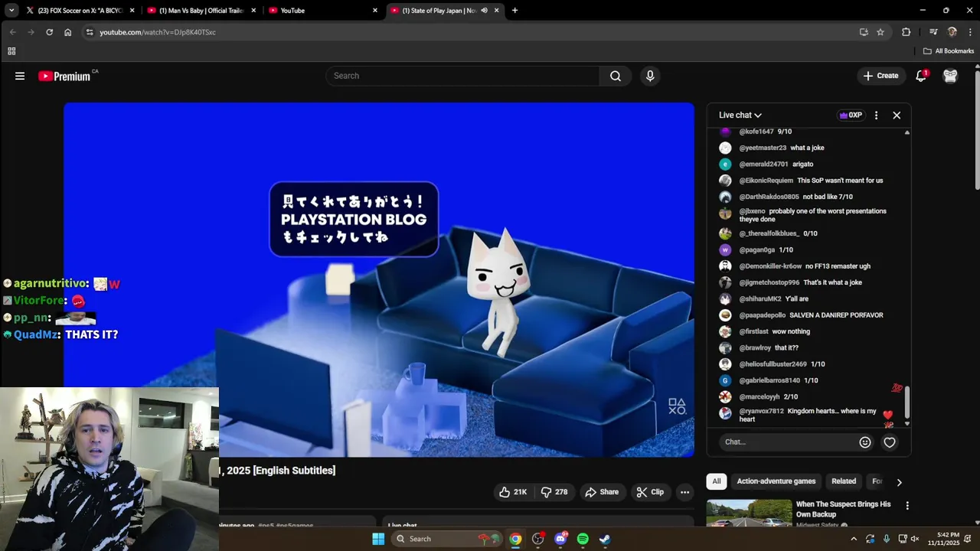This screenshot has width=980, height=551.
Task: Open Windows Start menu
Action: pyautogui.click(x=378, y=539)
